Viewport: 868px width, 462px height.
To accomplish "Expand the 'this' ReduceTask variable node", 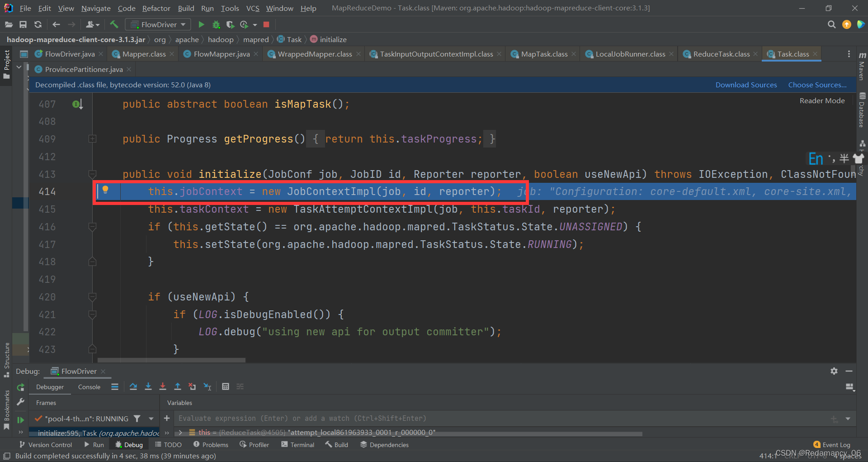I will pyautogui.click(x=180, y=432).
